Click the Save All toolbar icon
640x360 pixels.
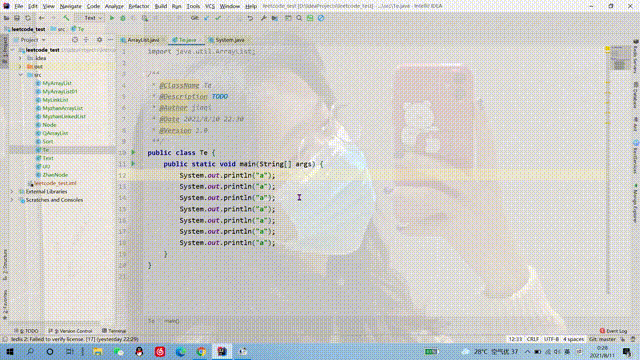[17, 18]
